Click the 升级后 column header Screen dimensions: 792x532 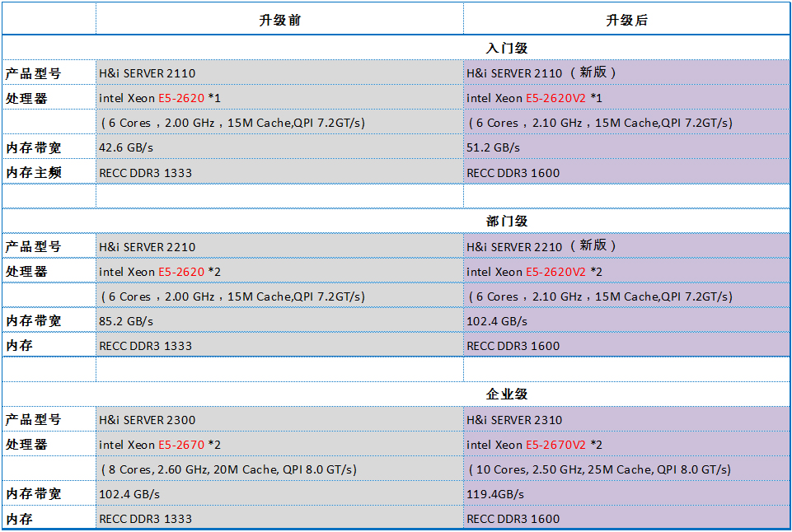(x=626, y=21)
